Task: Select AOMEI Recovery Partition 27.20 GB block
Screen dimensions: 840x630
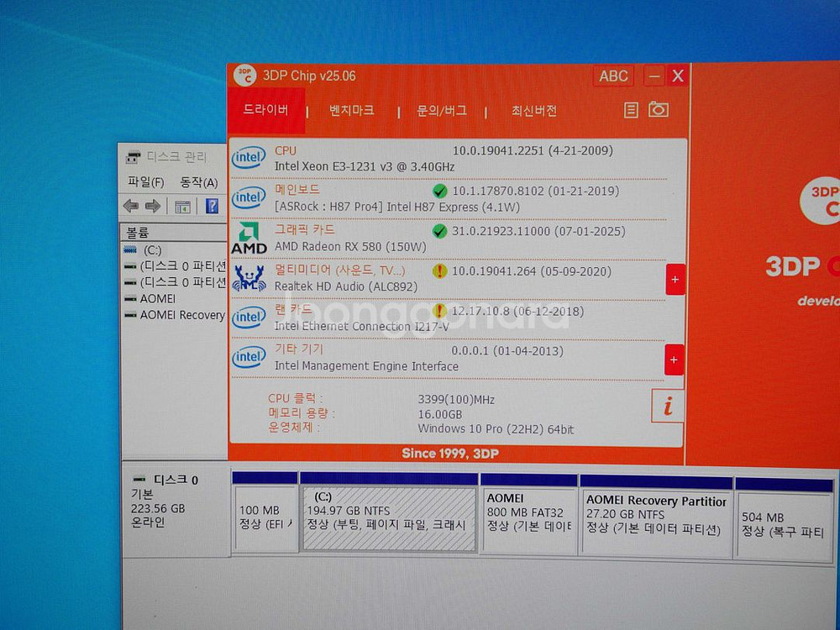Action: pos(656,516)
